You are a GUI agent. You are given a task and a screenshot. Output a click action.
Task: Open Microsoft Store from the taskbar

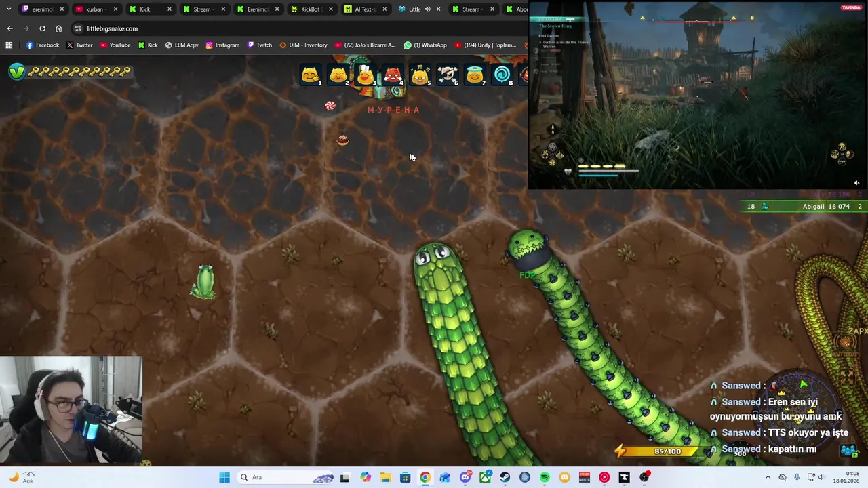pyautogui.click(x=405, y=477)
